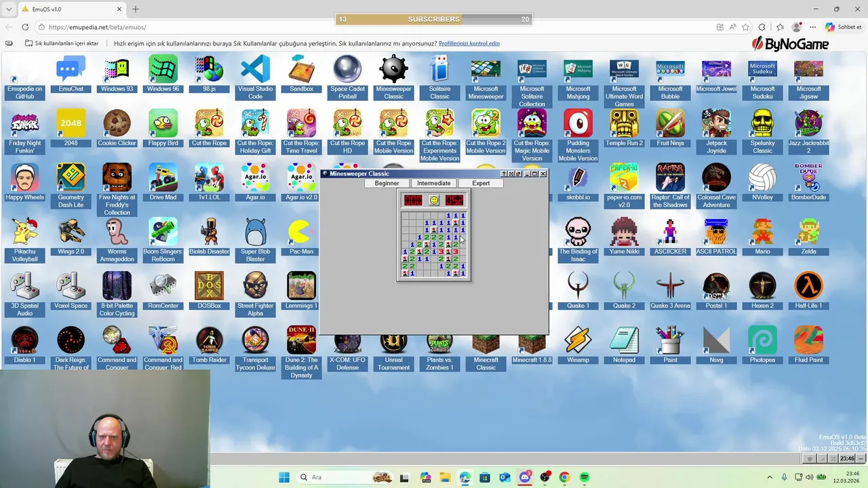This screenshot has height=488, width=868.
Task: Open Geometry Dash Lite icon
Action: click(71, 186)
